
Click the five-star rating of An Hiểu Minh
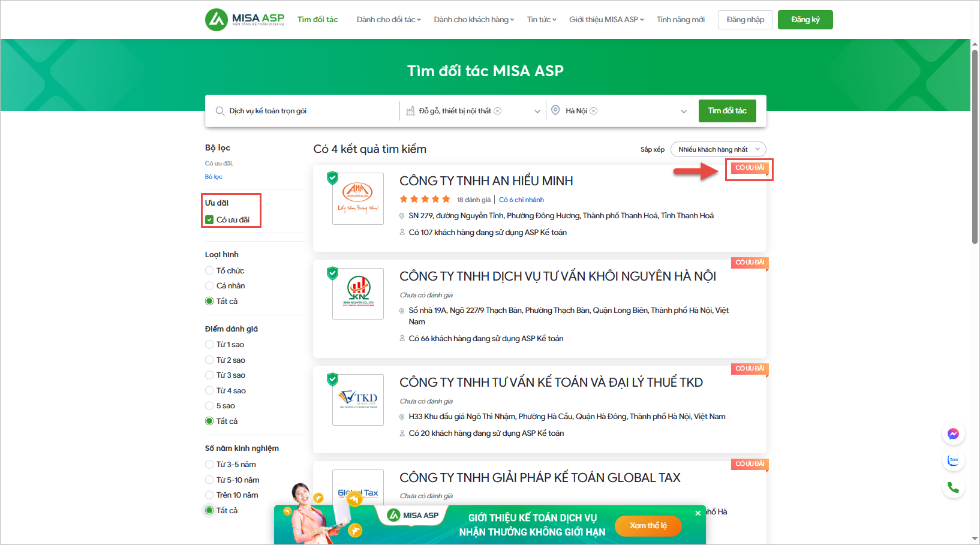coord(425,199)
